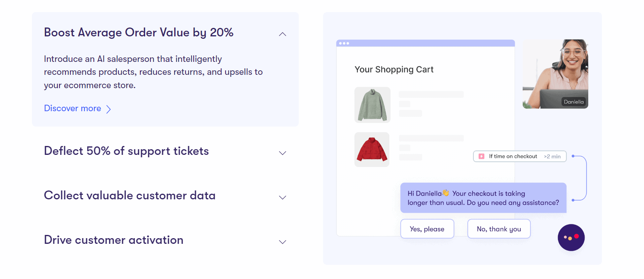Click the arrow icon beside Discover more

pos(108,109)
